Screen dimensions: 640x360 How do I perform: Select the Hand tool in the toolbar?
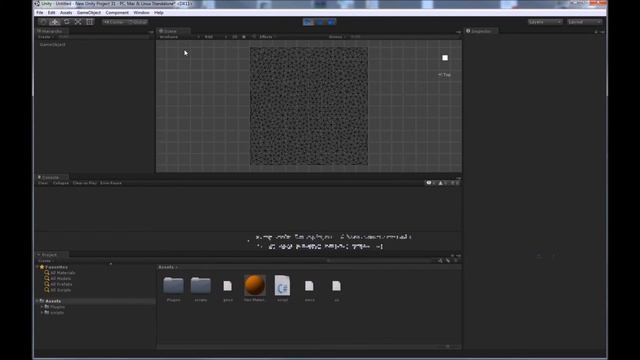(43, 22)
